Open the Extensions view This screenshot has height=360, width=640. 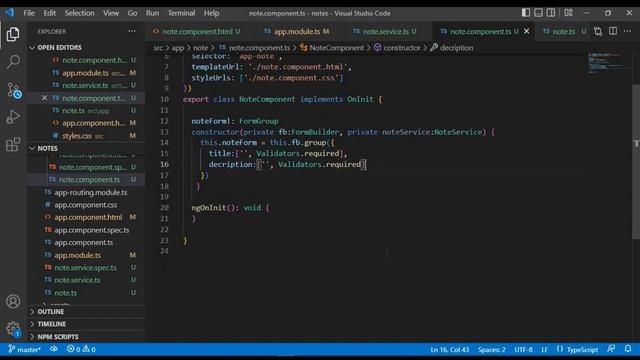coord(13,144)
